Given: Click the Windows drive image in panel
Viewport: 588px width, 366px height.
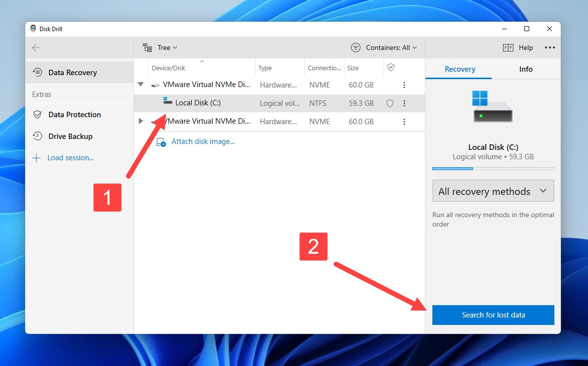Looking at the screenshot, I should [x=493, y=107].
